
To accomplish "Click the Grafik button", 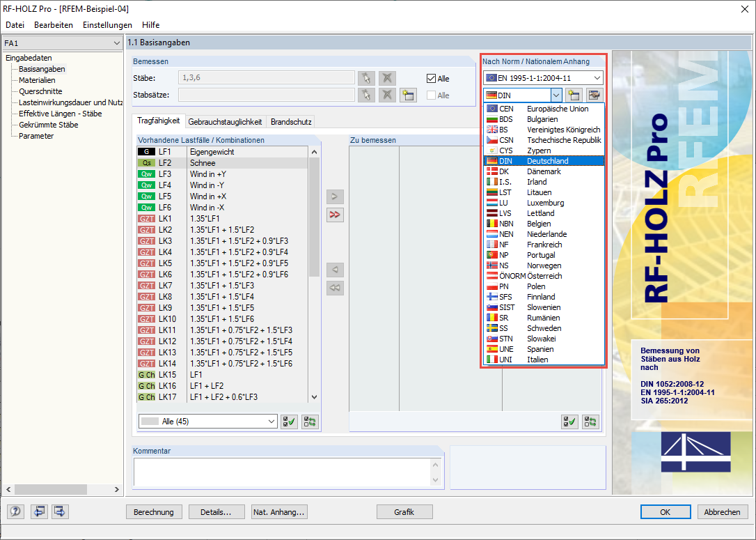I will (404, 512).
